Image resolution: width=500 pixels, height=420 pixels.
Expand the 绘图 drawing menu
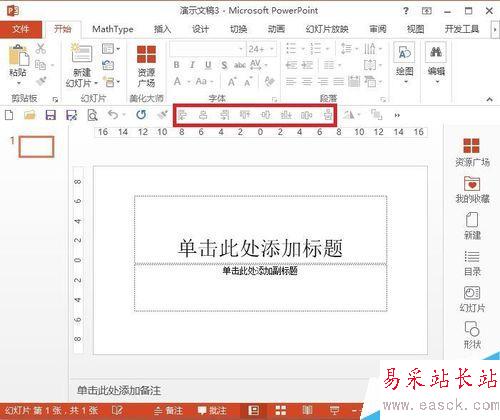pos(404,63)
